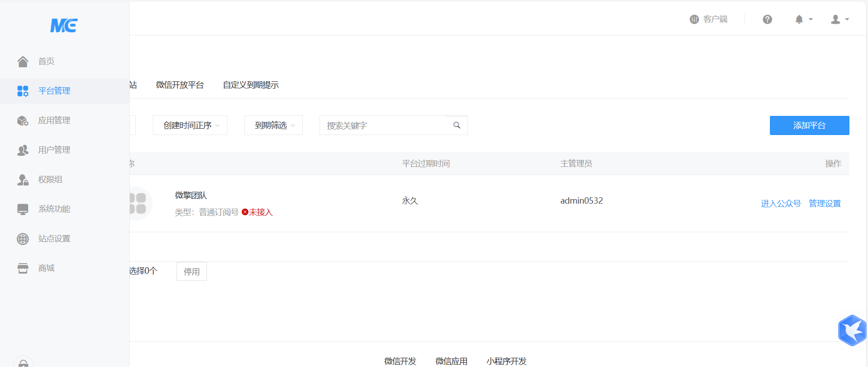The image size is (868, 370).
Task: Click the 微擎团队 platform avatar thumbnail
Action: (x=138, y=203)
